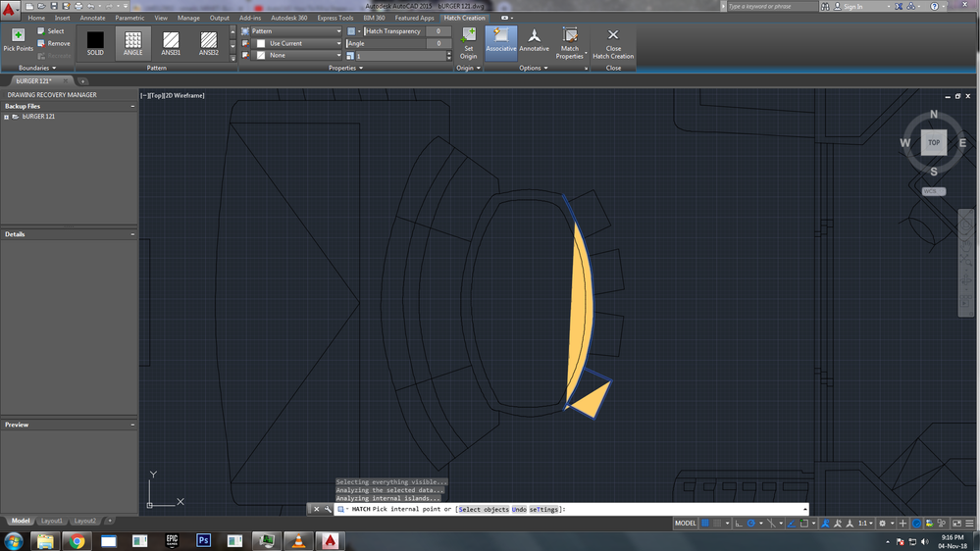
Task: Open the status bar customization menu icon
Action: (x=969, y=523)
